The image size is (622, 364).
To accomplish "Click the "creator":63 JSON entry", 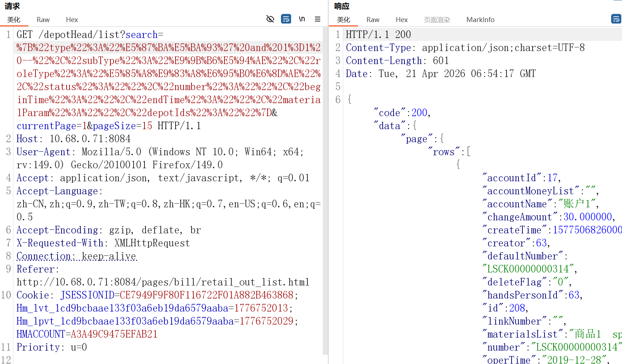I will click(516, 243).
